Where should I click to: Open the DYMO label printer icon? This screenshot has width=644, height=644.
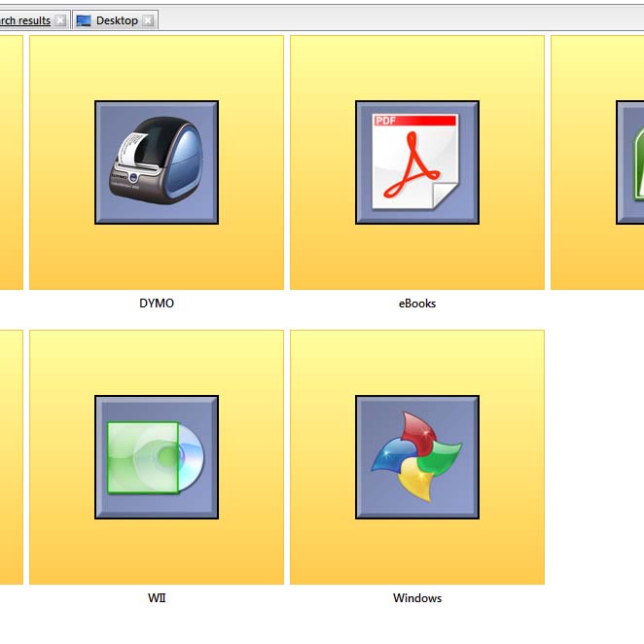point(157,162)
